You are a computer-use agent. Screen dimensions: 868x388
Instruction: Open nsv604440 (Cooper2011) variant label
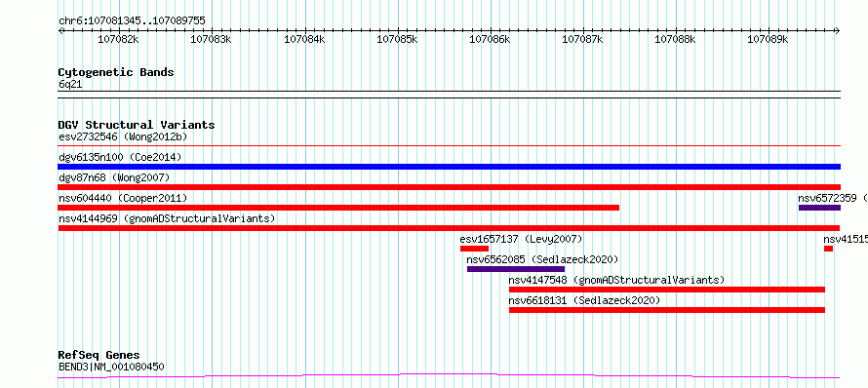123,198
